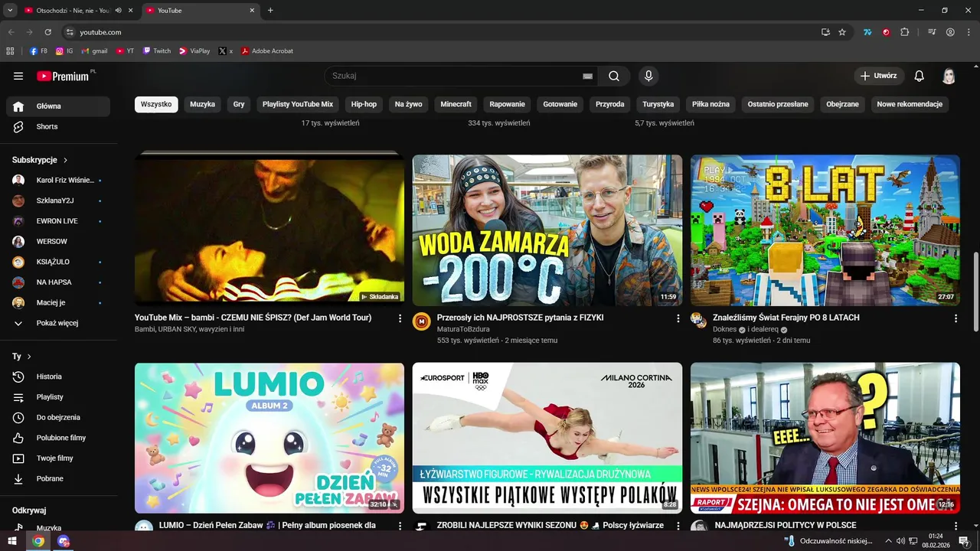This screenshot has width=980, height=551.
Task: Select the Playlisty YouTube Mix chip
Action: pyautogui.click(x=298, y=104)
